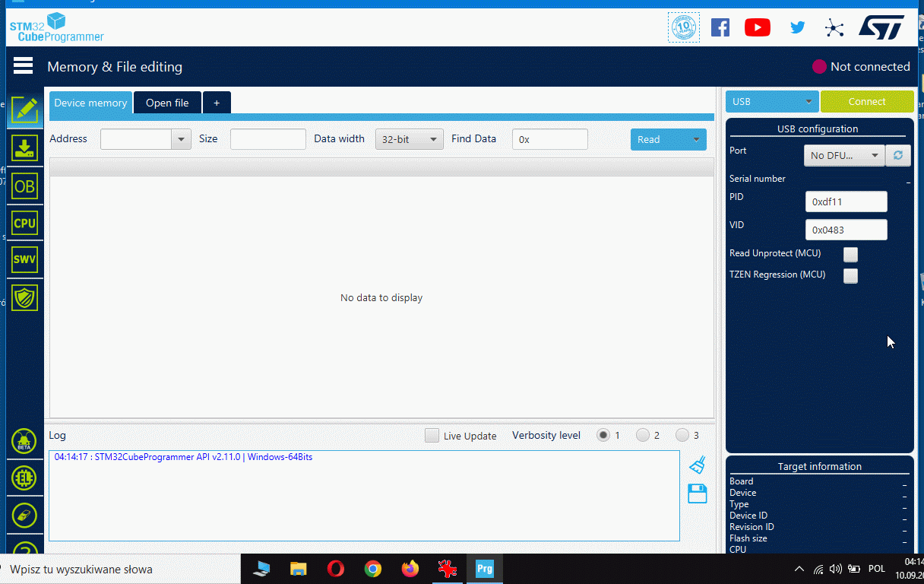Expand the Port No DFU dropdown
The height and width of the screenshot is (584, 924).
pos(844,155)
